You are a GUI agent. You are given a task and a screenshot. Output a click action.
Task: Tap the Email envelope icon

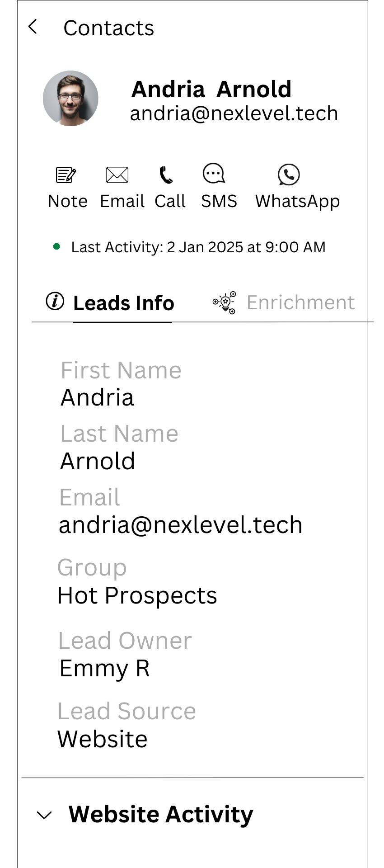click(x=117, y=175)
